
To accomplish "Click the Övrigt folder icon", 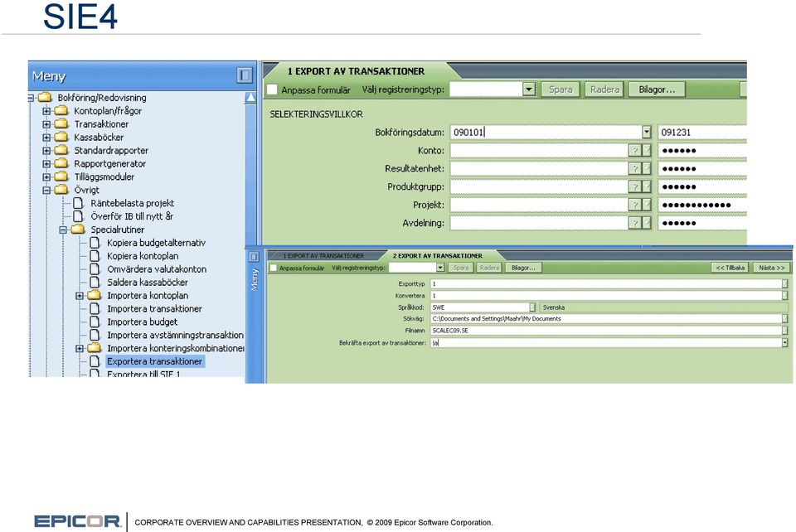I will point(61,190).
